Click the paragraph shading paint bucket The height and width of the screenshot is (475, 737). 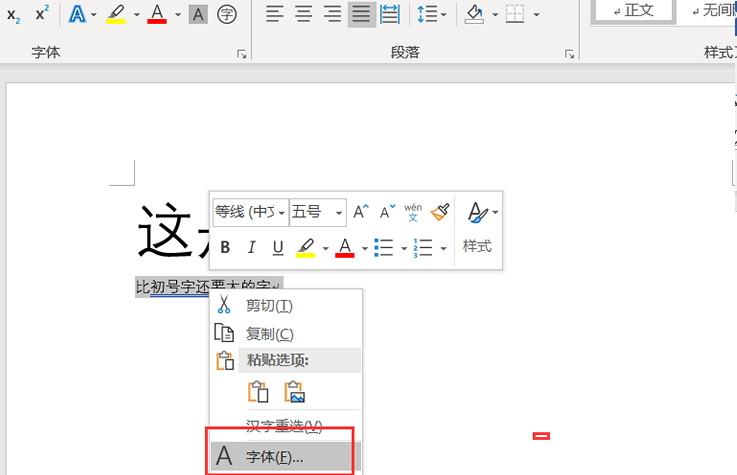pos(474,15)
